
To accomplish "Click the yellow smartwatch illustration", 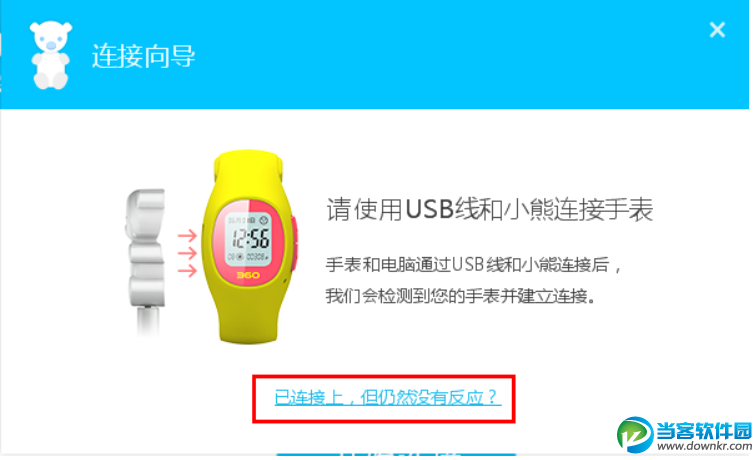I will (x=250, y=246).
